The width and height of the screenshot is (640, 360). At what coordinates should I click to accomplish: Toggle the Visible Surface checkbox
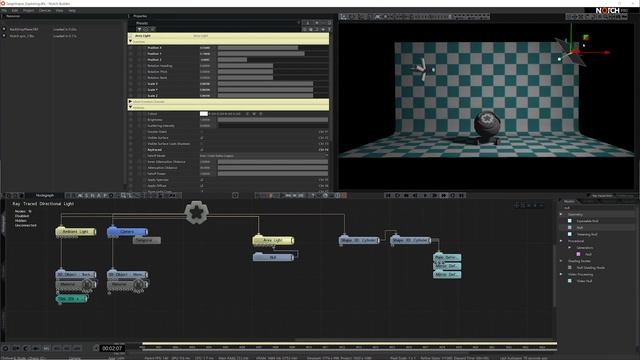click(202, 138)
